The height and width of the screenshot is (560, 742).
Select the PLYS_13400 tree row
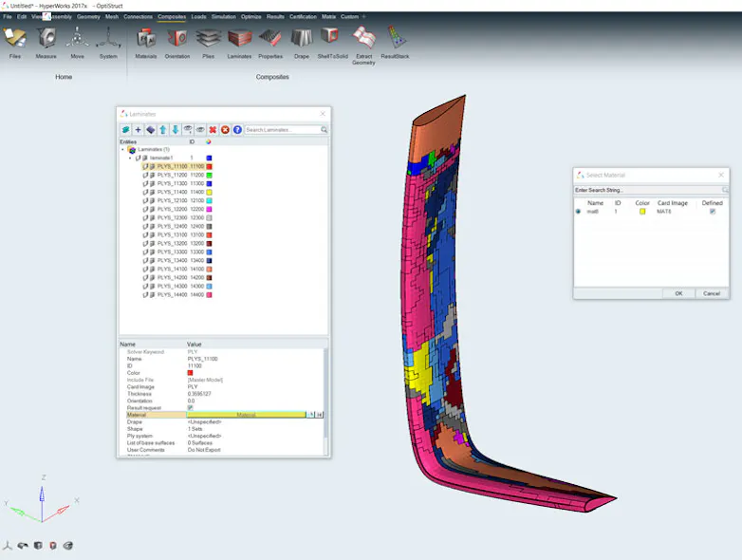[177, 260]
